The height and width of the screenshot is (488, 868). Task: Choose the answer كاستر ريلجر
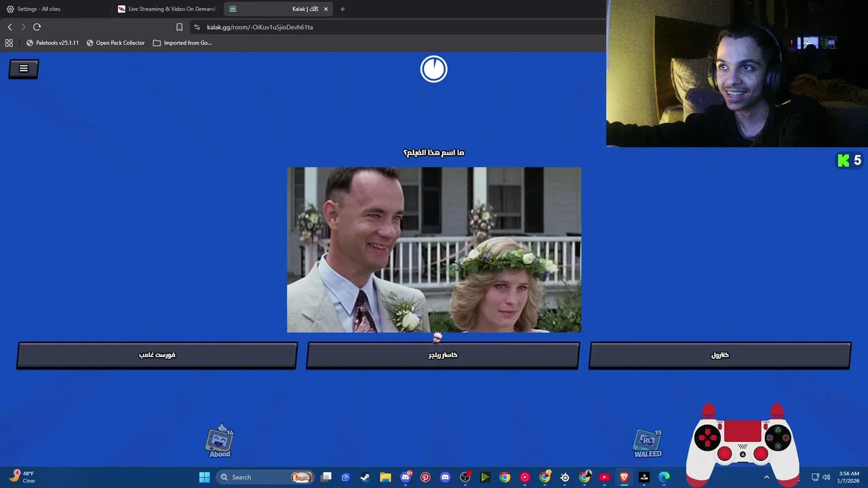pyautogui.click(x=443, y=355)
